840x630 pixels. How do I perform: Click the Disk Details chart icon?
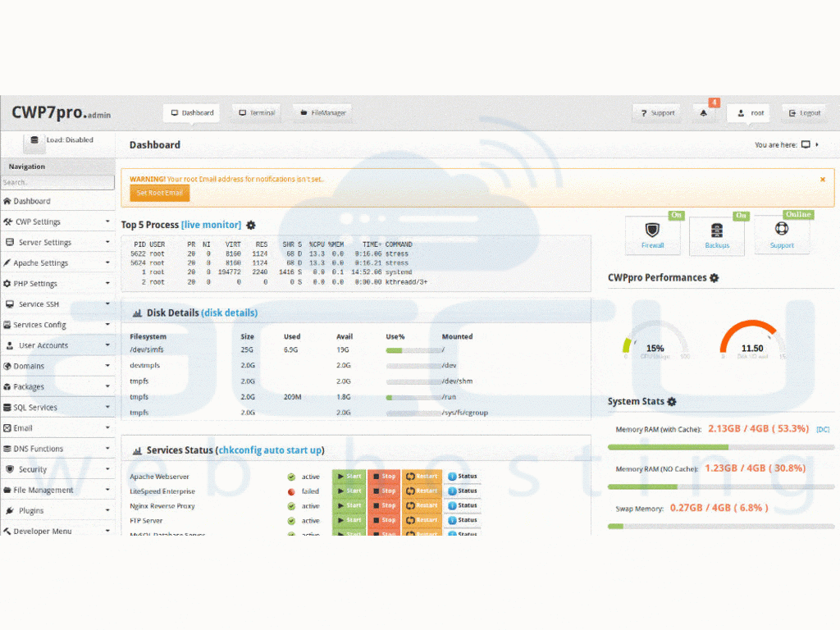[137, 313]
